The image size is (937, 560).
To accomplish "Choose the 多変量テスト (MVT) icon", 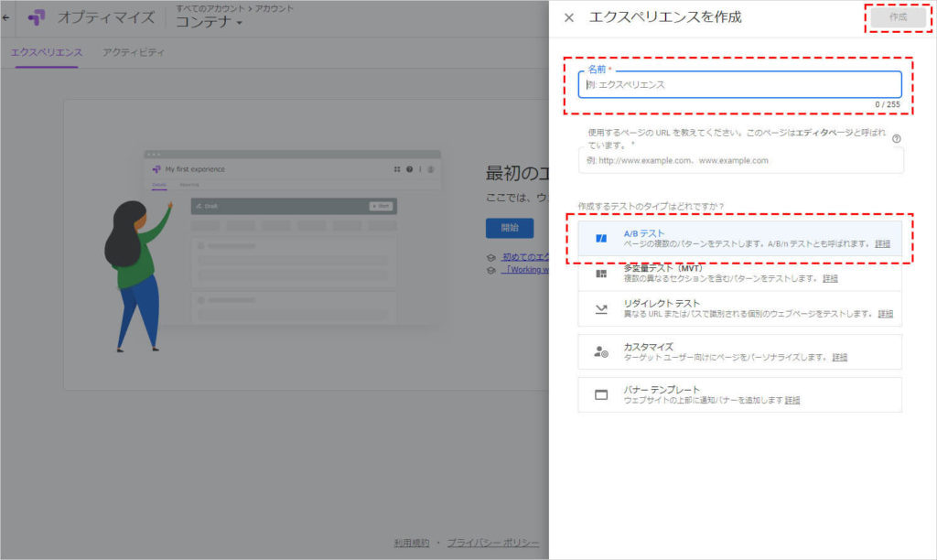I will [x=601, y=274].
